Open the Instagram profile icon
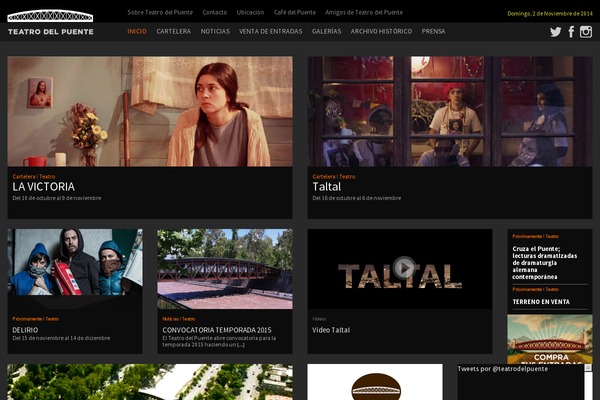Viewport: 600px width, 400px height. tap(586, 32)
